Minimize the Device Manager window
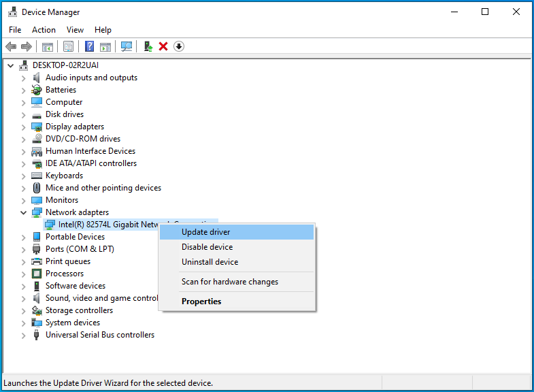The image size is (534, 392). (454, 12)
